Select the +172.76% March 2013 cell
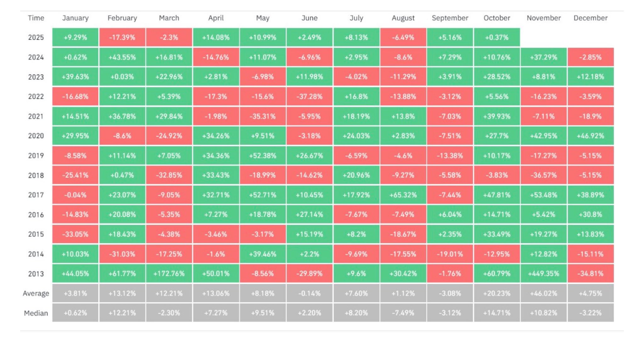This screenshot has height=343, width=644. pos(169,273)
